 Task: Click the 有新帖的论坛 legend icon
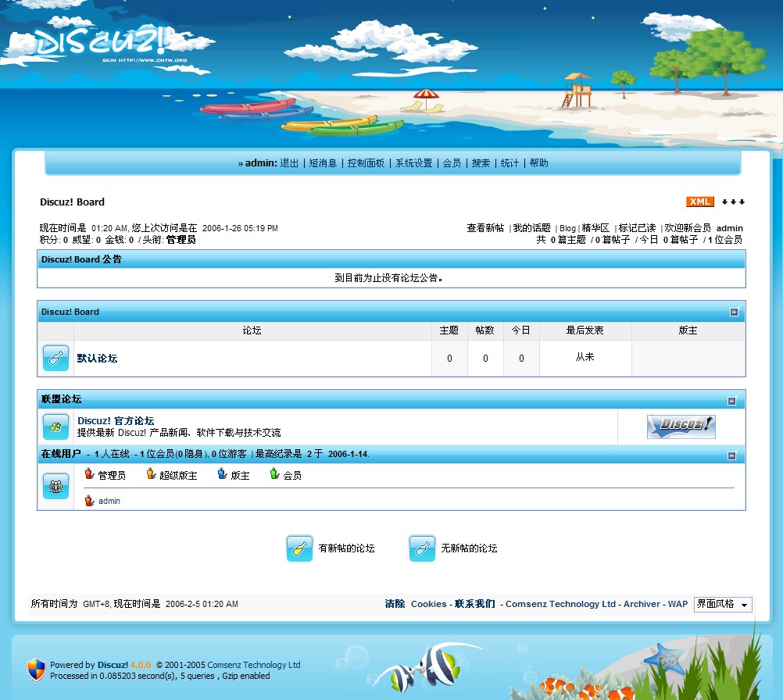299,548
